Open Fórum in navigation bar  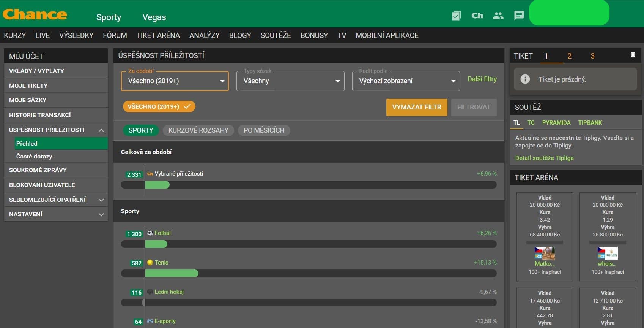click(115, 35)
